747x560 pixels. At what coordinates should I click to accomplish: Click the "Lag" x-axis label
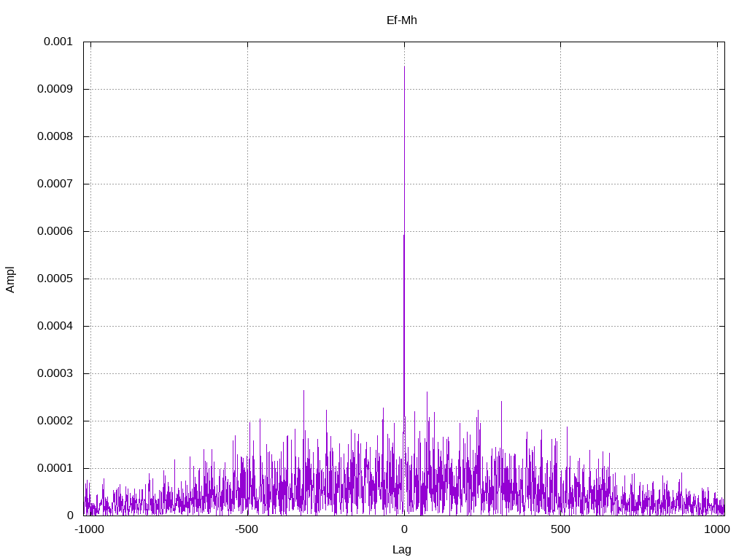coord(402,550)
